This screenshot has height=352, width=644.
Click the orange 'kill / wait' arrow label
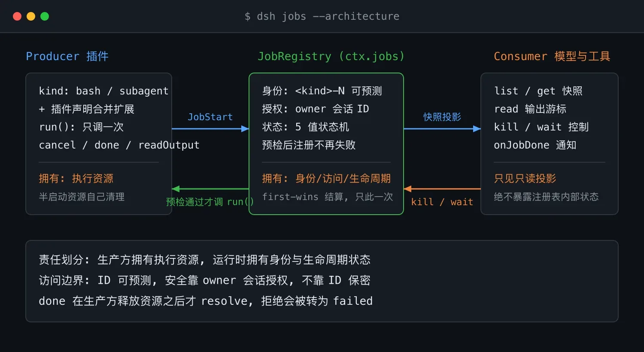click(x=442, y=202)
